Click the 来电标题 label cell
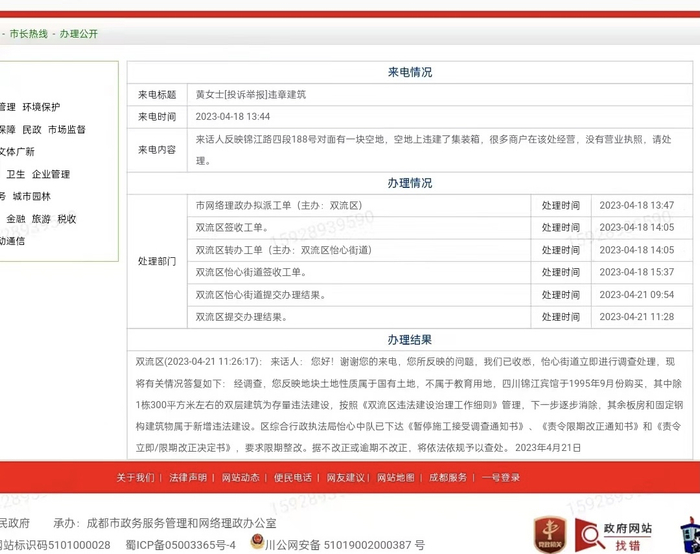The width and height of the screenshot is (700, 554). (x=157, y=95)
